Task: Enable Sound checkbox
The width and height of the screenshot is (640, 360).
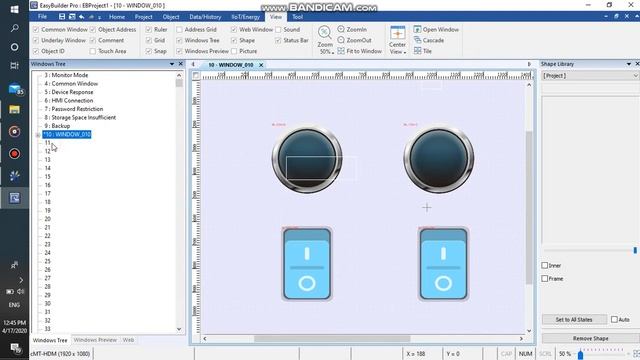Action: (x=278, y=29)
